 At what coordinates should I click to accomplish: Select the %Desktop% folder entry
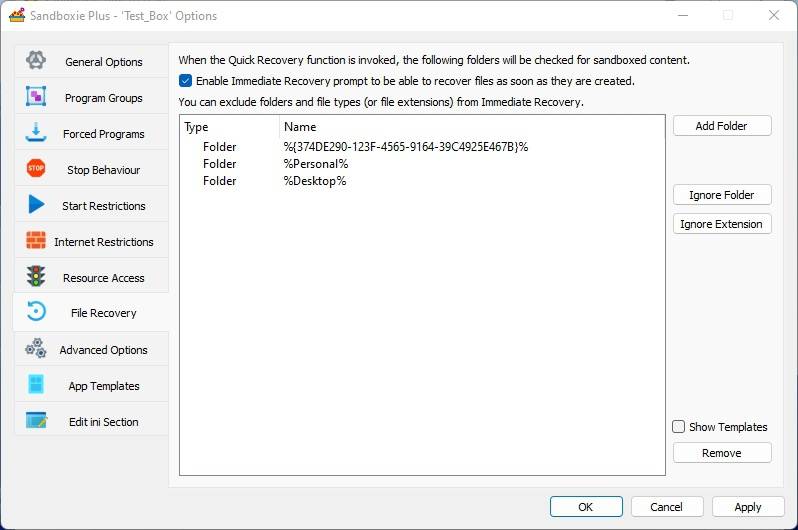(x=422, y=181)
